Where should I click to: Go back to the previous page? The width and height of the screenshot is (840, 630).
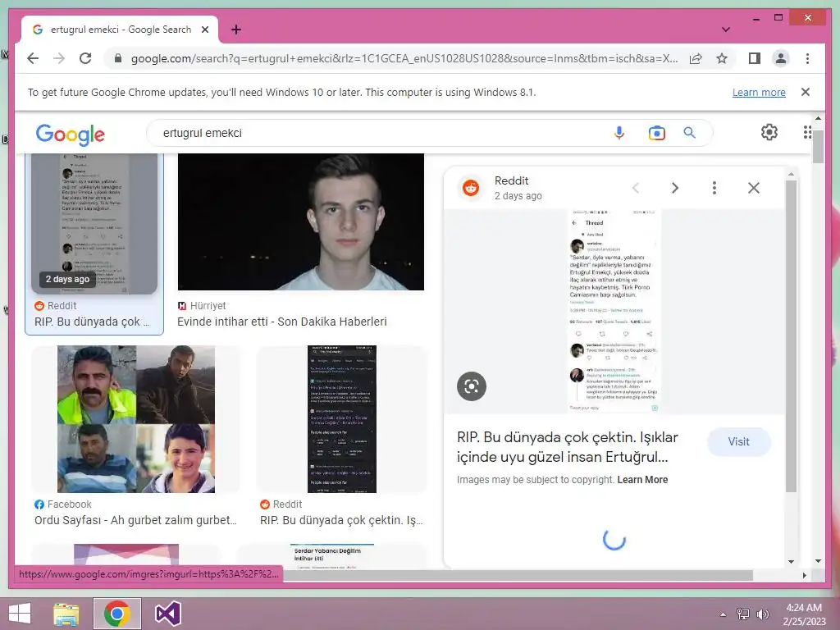point(33,58)
